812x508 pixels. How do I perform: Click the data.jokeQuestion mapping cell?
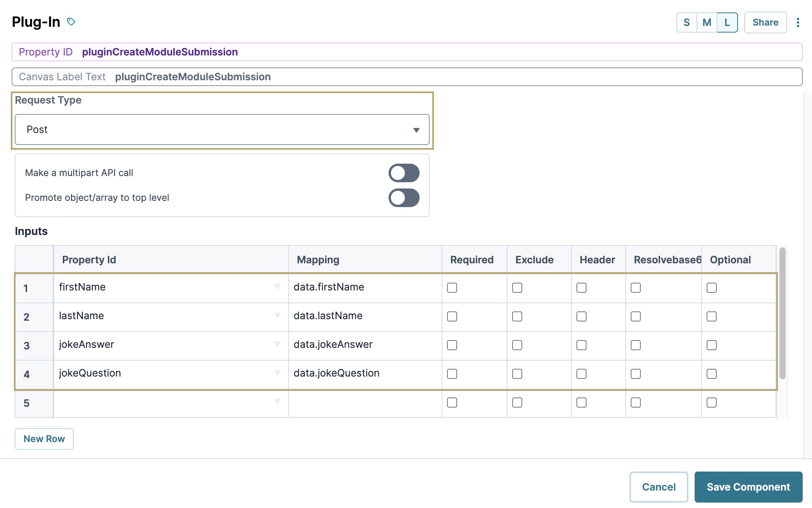coord(365,374)
